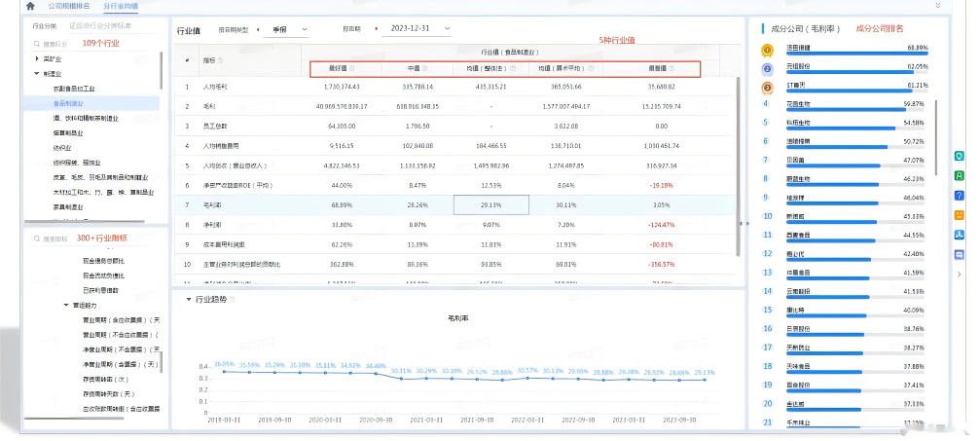Screen dimensions: 980x441
Task: Click the info icon beside 最好值 header
Action: pyautogui.click(x=351, y=69)
